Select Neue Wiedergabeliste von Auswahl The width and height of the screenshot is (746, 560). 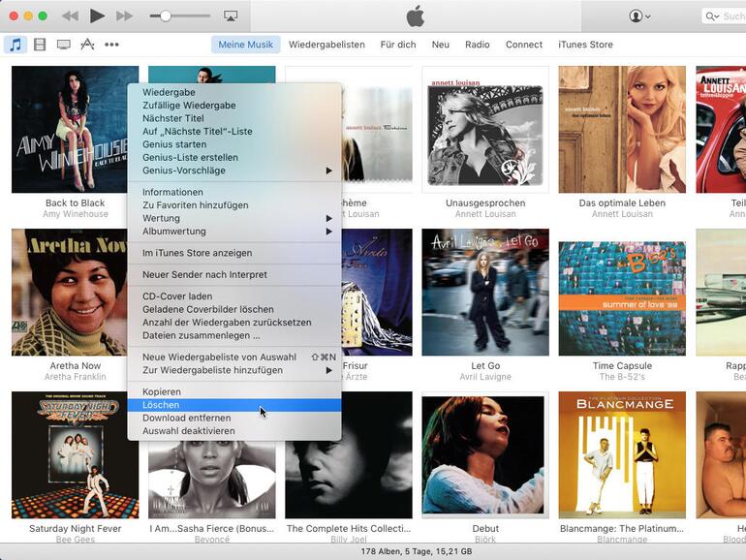point(234,358)
